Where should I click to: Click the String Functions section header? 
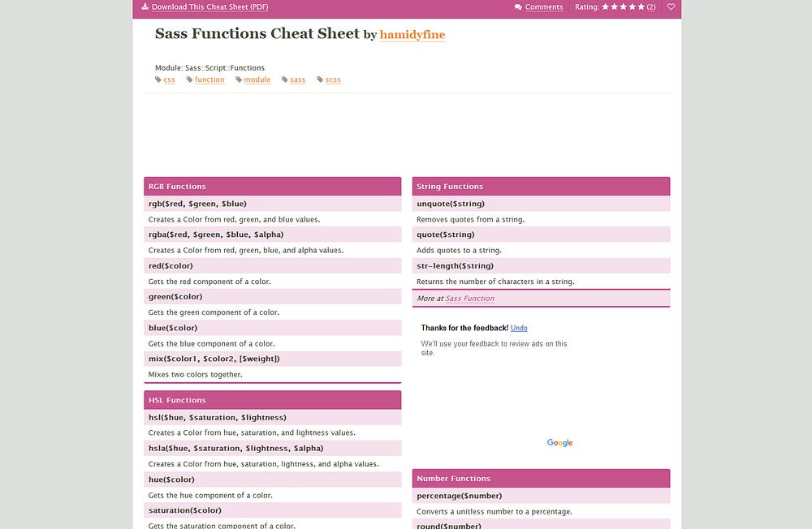pyautogui.click(x=541, y=187)
